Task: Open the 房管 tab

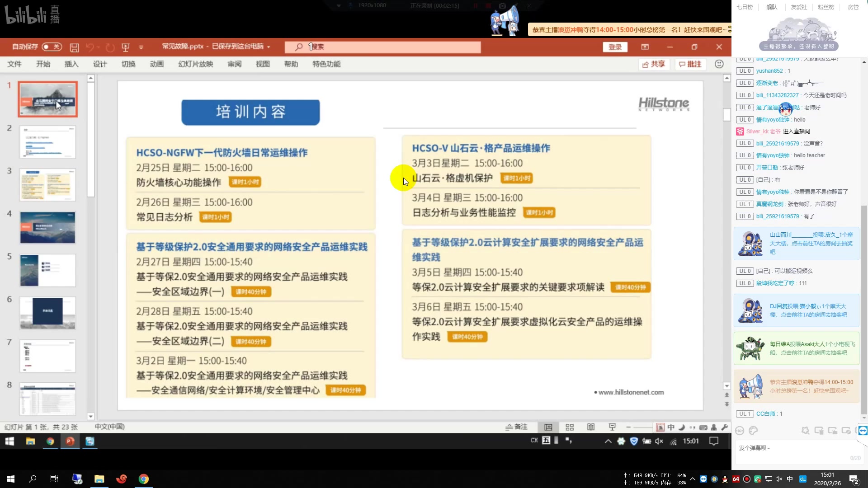Action: click(x=853, y=7)
